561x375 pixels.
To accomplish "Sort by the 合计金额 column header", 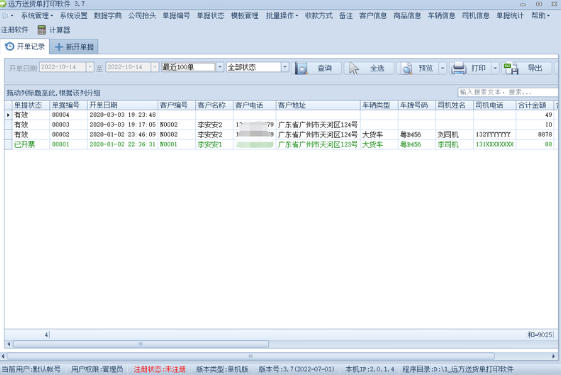I will coord(535,105).
